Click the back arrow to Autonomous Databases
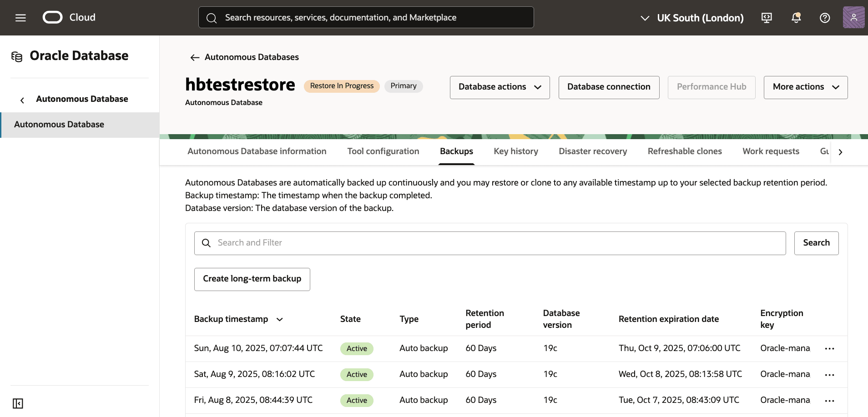 point(194,57)
